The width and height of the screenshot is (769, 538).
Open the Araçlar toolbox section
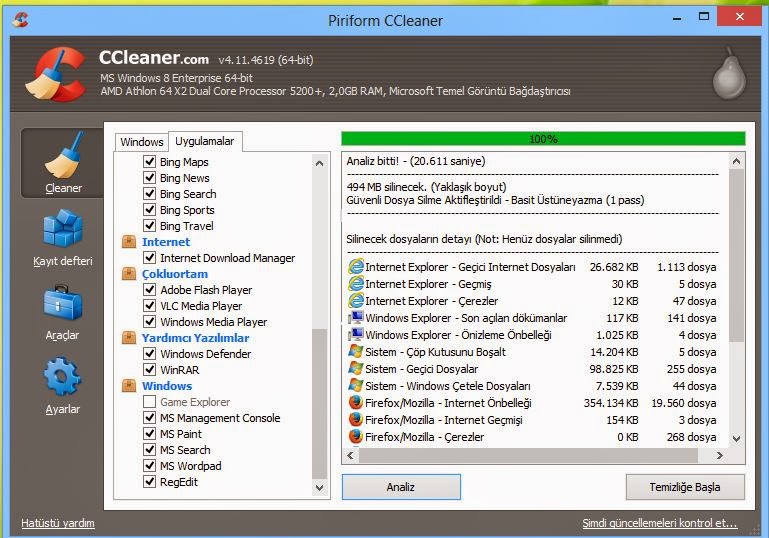[62, 313]
